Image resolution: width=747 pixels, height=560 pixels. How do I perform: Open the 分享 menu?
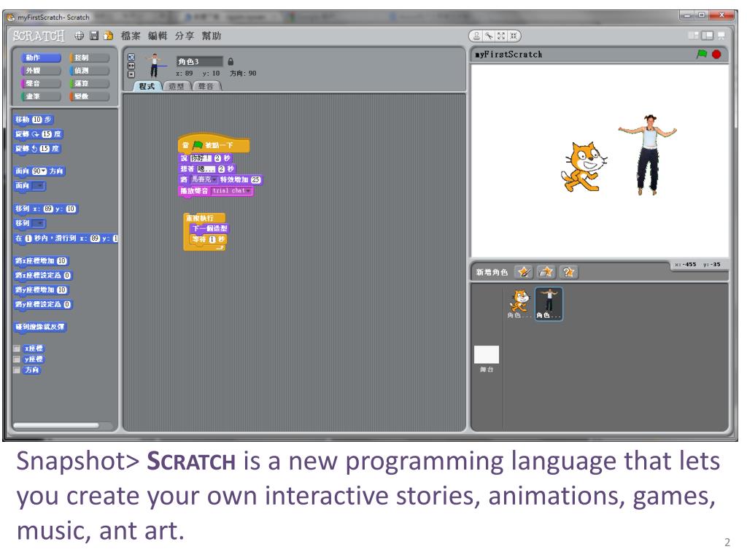coord(185,36)
